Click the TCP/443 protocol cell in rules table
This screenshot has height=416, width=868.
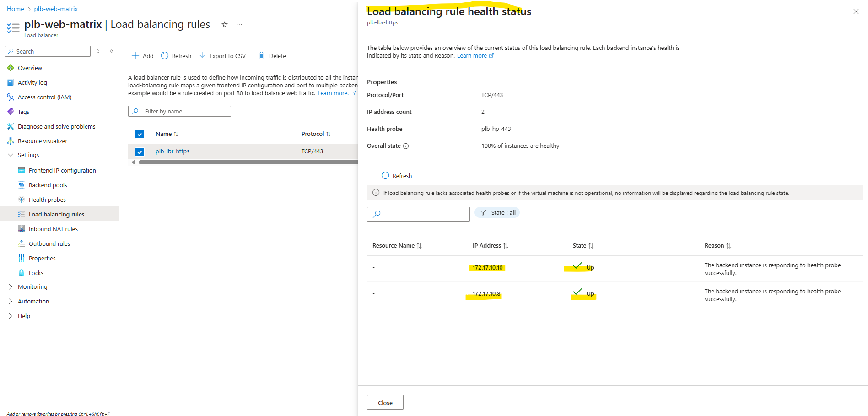click(x=312, y=151)
